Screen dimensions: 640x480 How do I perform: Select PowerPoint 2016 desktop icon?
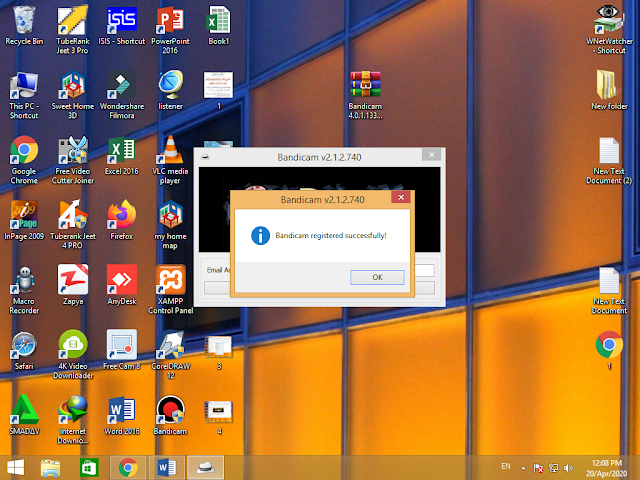click(x=170, y=29)
